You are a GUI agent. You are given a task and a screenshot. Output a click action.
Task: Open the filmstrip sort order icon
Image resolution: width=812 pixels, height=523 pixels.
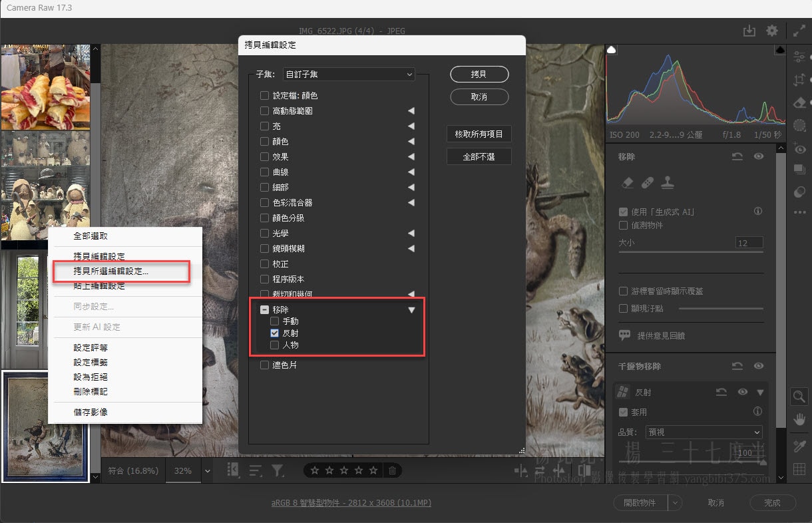pos(256,470)
